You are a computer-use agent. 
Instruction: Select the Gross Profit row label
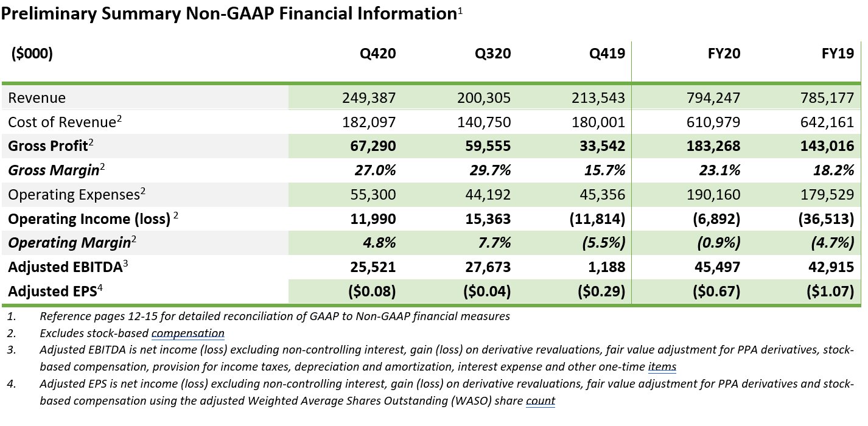point(46,146)
